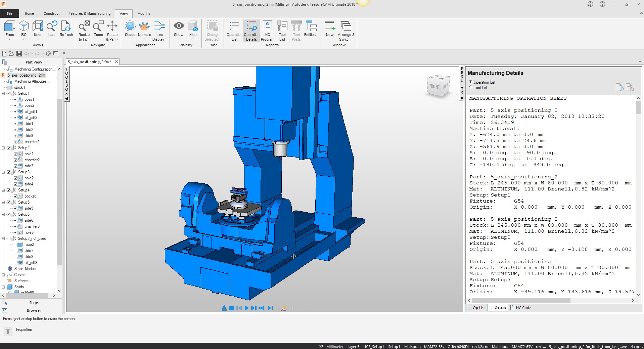The width and height of the screenshot is (644, 349).
Task: Select the Tool List radio button
Action: tap(471, 88)
